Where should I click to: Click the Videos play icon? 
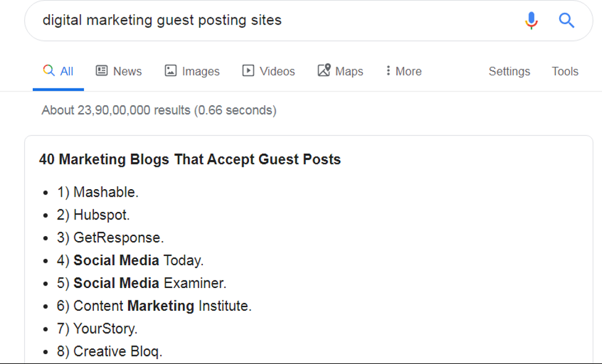249,70
